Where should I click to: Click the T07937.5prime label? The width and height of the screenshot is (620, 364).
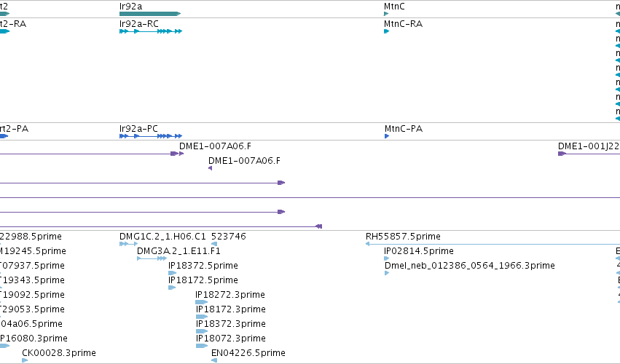(33, 266)
